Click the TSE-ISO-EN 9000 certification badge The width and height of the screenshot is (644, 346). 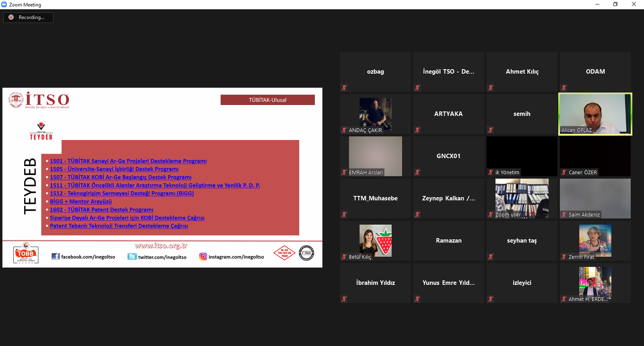click(285, 253)
